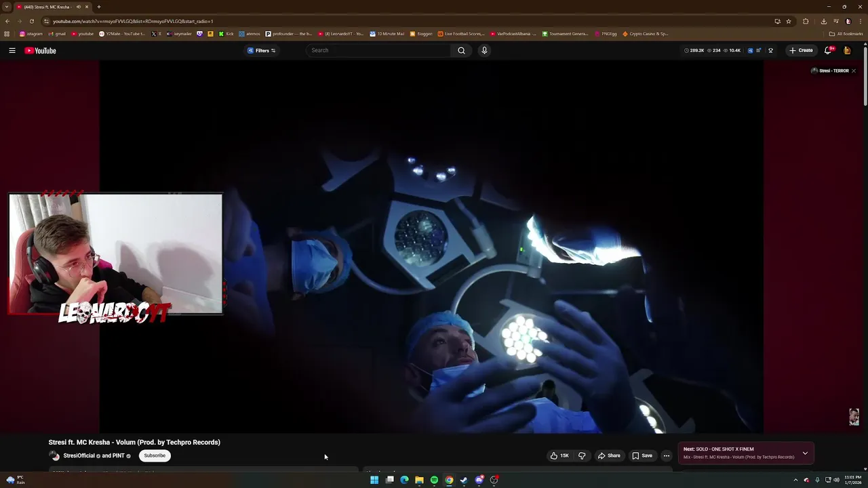
Task: Click the Chrome address bar URL
Action: [133, 21]
